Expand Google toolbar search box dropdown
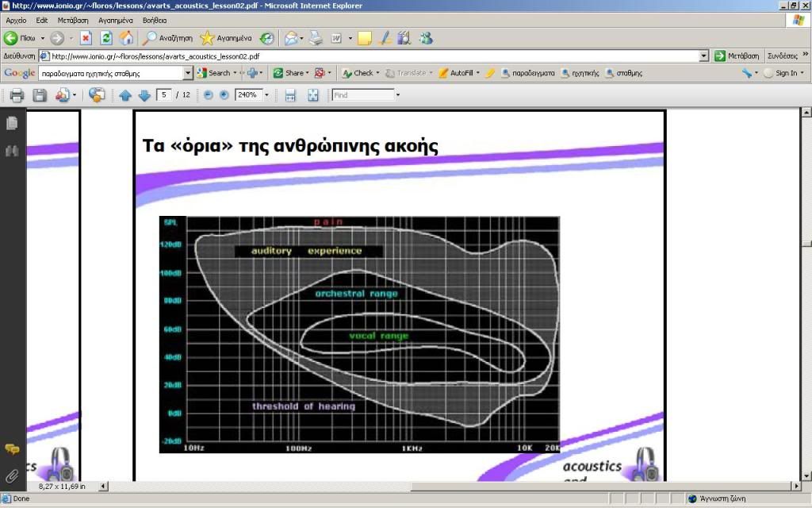The width and height of the screenshot is (812, 508). coord(188,73)
